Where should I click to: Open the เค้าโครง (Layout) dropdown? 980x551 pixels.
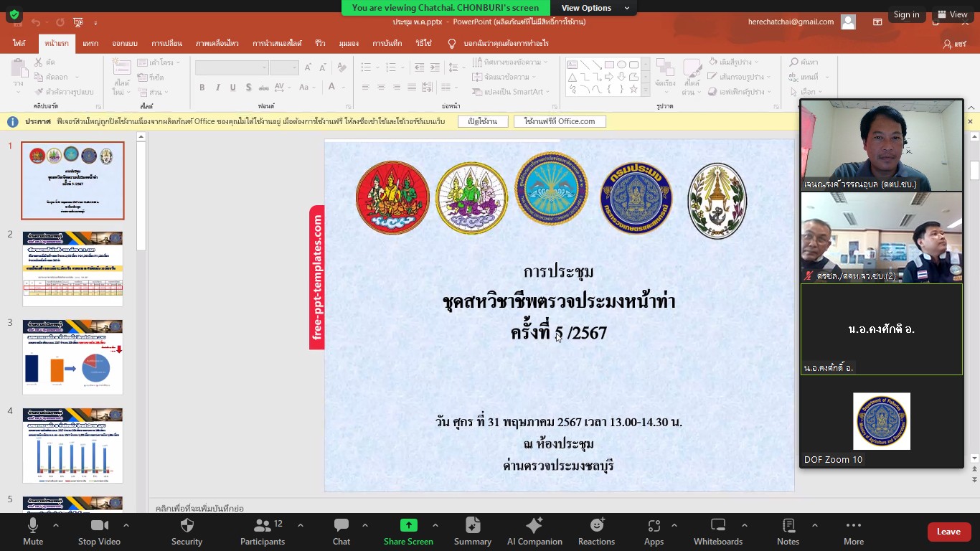pos(159,62)
